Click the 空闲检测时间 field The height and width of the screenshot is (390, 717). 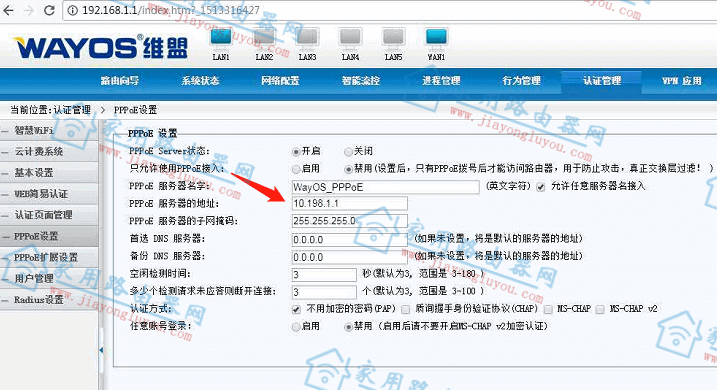pos(324,274)
